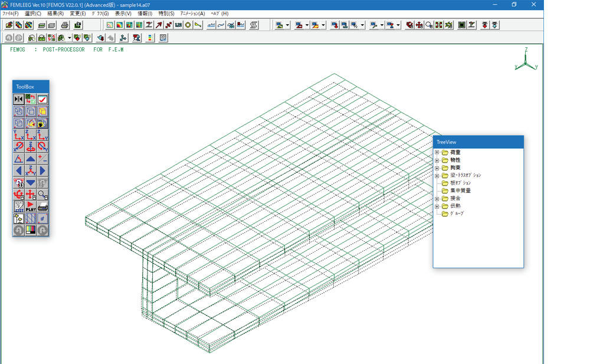Screen dimensions: 590x364
Task: Open the ｸﾞﾗﾌ(G) menu
Action: [x=100, y=14]
